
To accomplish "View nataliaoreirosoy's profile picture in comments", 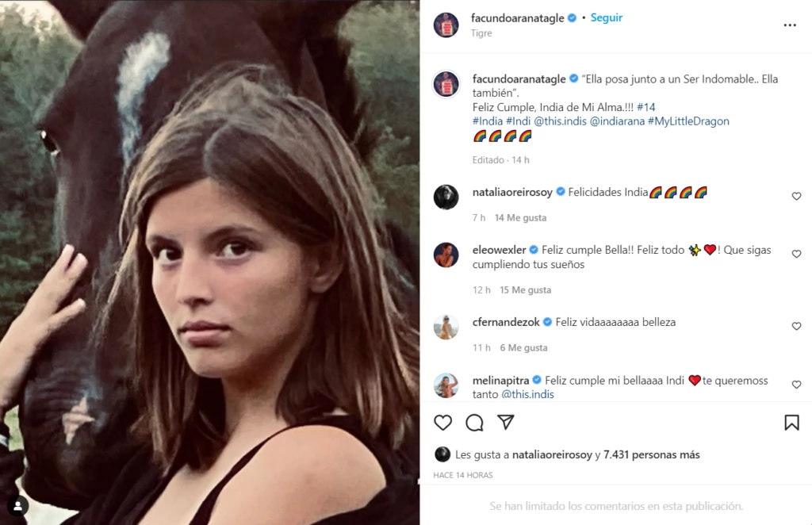I will (446, 197).
